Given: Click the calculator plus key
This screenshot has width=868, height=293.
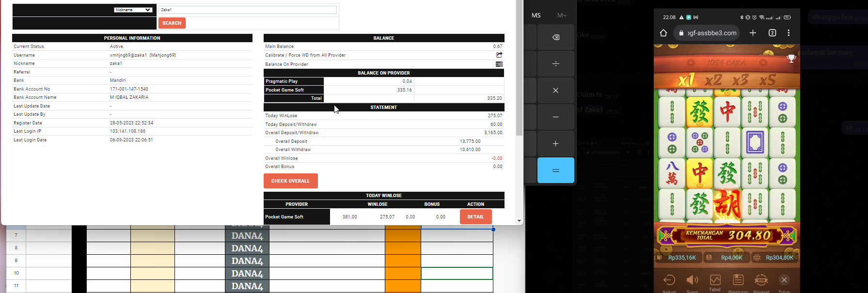Looking at the screenshot, I should click(x=556, y=144).
